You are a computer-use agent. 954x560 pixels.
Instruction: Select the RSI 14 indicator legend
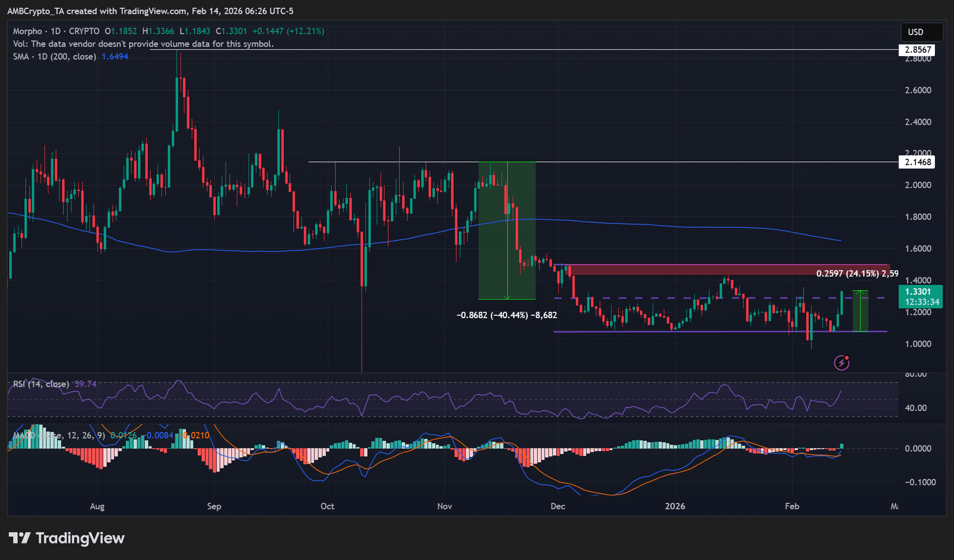[41, 384]
